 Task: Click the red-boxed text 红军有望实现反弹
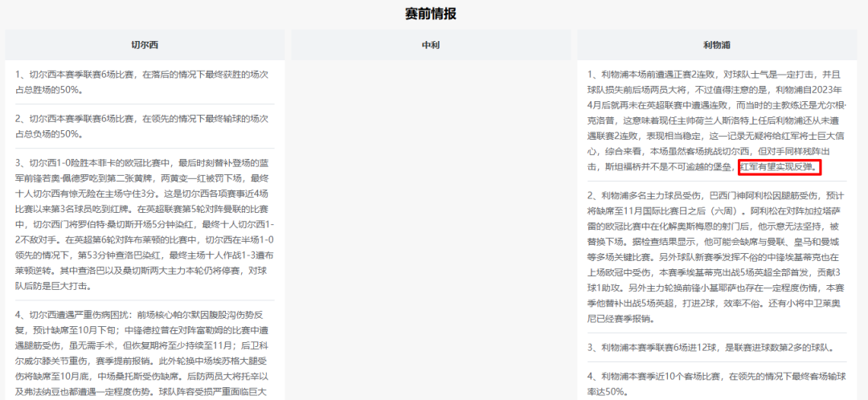tap(780, 167)
